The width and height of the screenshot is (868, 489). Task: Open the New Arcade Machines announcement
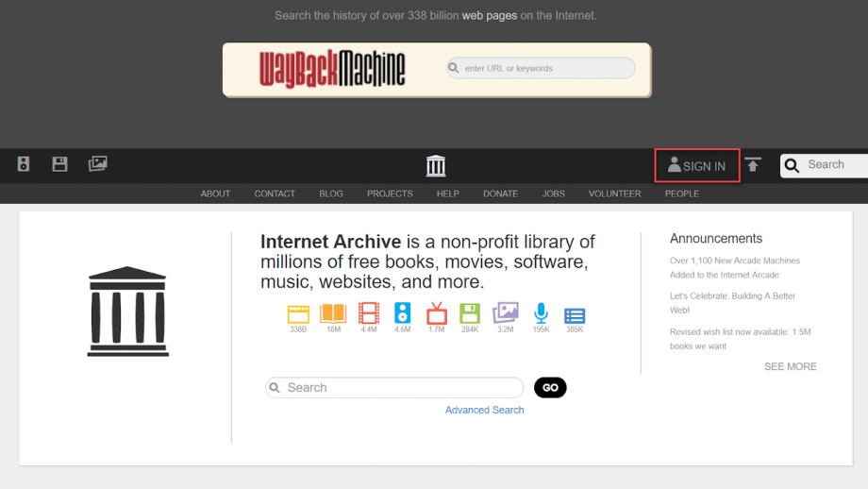click(x=735, y=267)
